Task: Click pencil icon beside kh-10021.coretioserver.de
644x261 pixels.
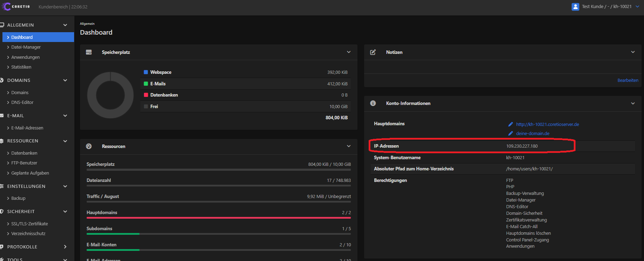Action: (511, 124)
